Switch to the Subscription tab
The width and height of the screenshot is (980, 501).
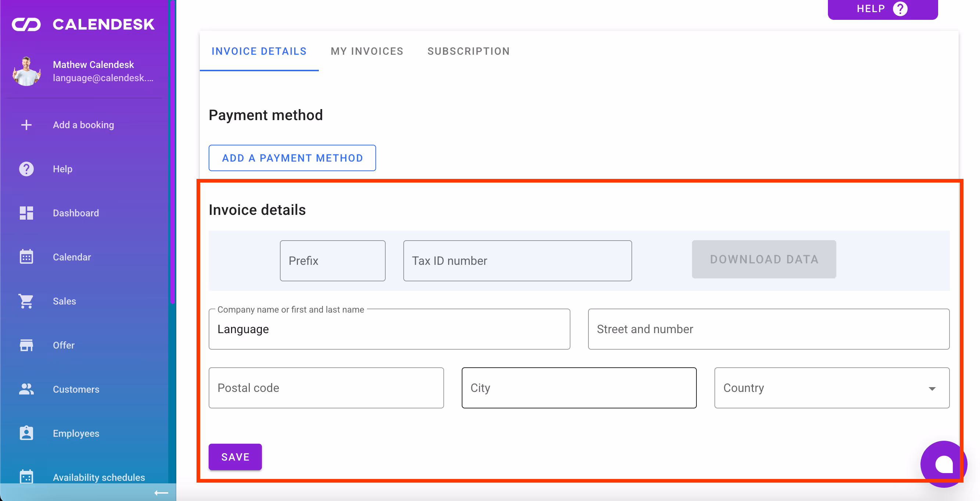(468, 51)
